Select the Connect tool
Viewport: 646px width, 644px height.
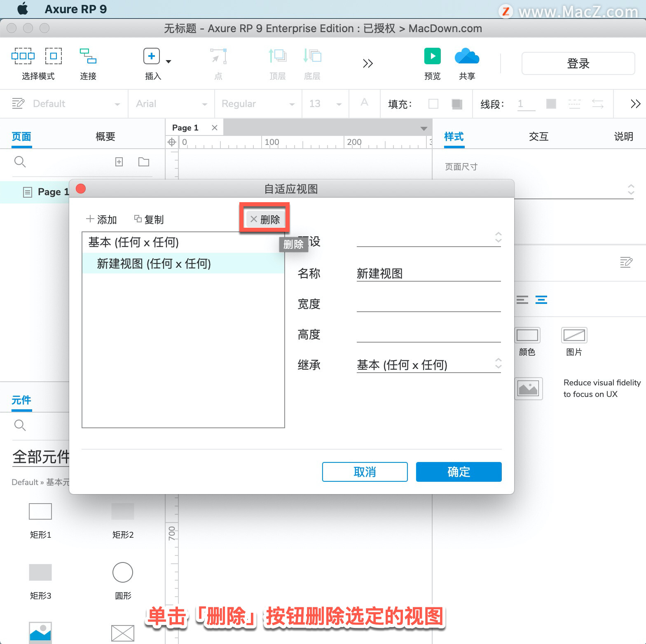[88, 56]
